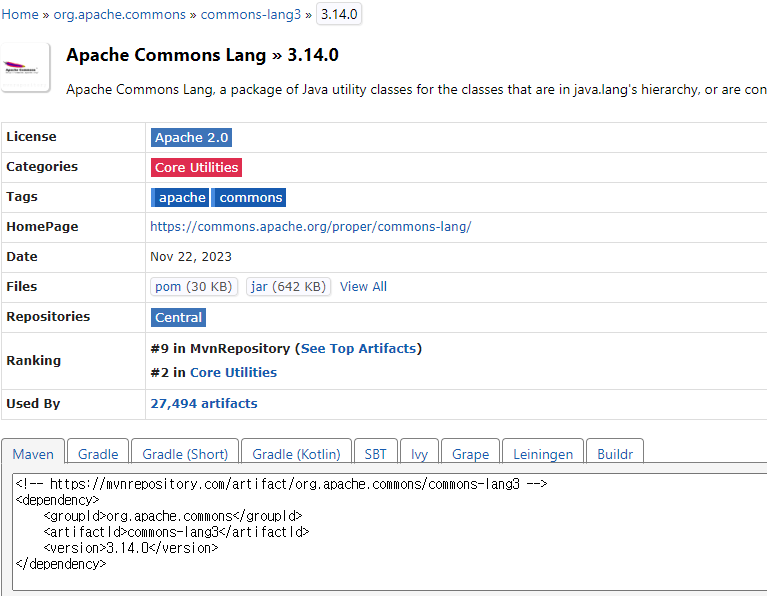Viewport: 767px width, 596px height.
Task: Switch to the Buildr tab
Action: tap(615, 454)
